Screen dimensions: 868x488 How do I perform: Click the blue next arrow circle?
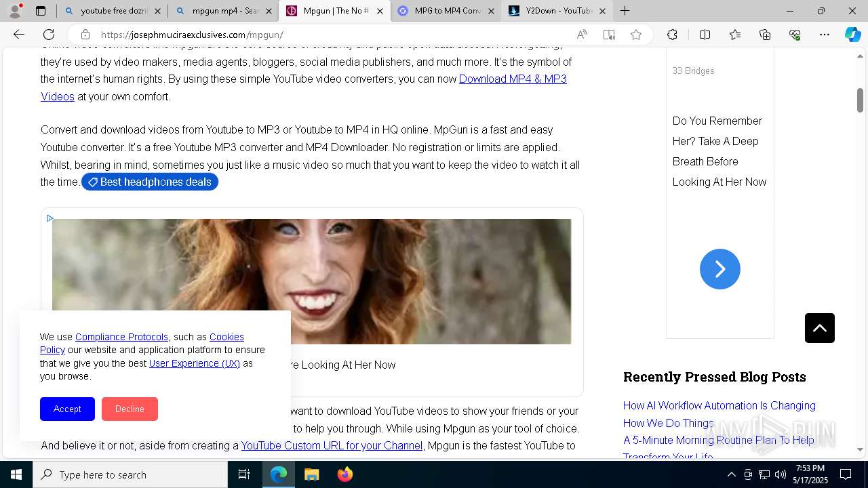coord(719,269)
